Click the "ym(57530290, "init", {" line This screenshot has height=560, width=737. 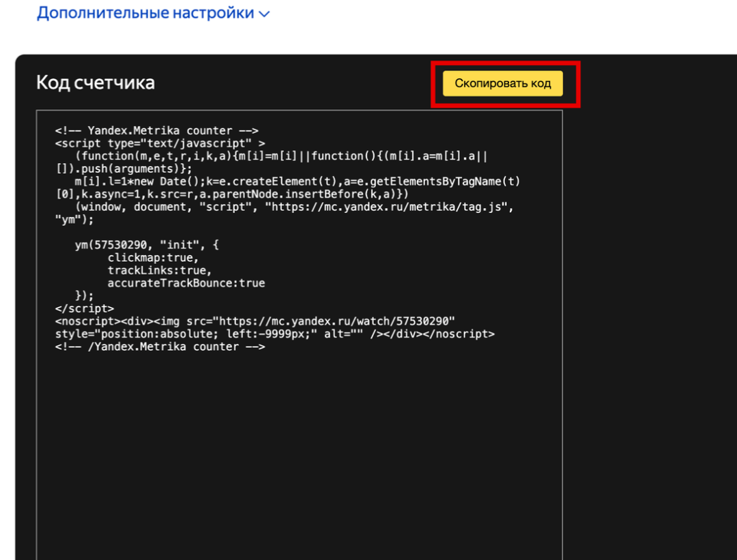[147, 245]
